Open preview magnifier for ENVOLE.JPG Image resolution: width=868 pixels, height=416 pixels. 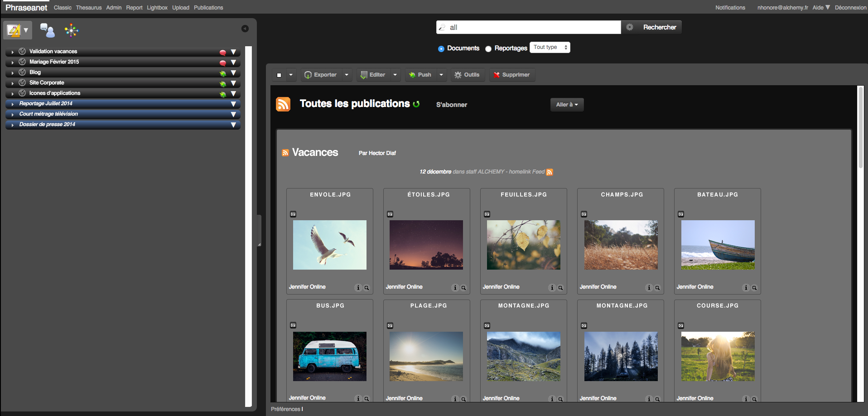tap(366, 287)
